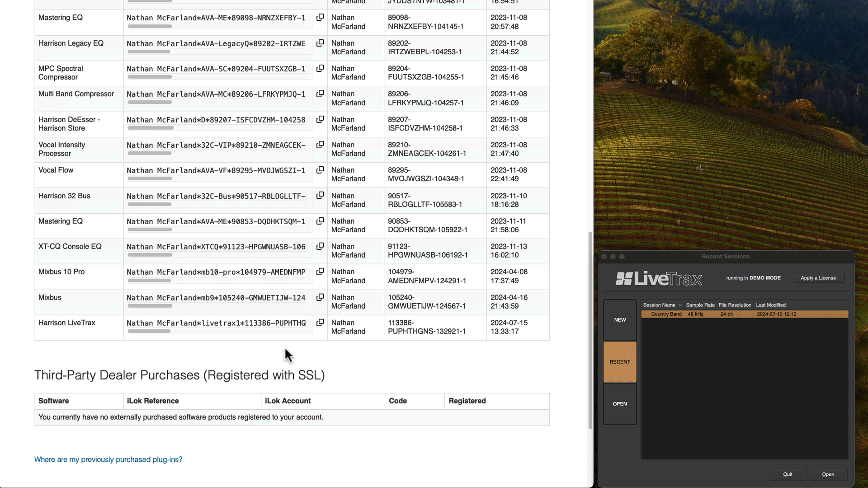Viewport: 868px width, 488px height.
Task: Open the previously purchased plug-ins link
Action: (x=108, y=459)
